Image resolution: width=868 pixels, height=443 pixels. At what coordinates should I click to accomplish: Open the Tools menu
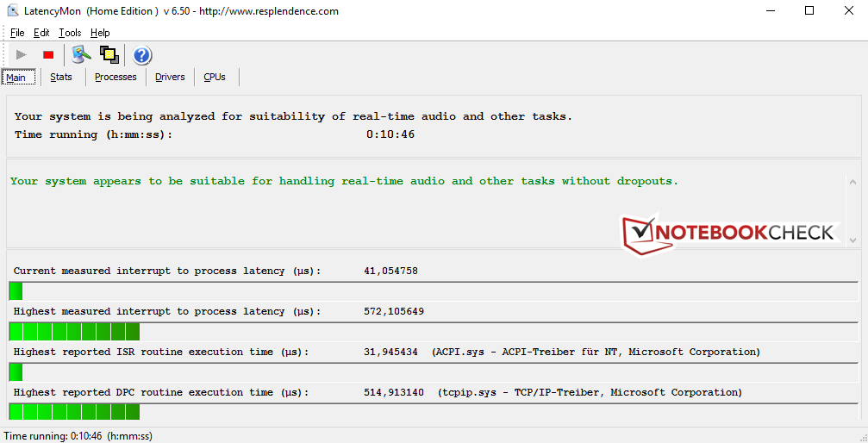(x=71, y=33)
